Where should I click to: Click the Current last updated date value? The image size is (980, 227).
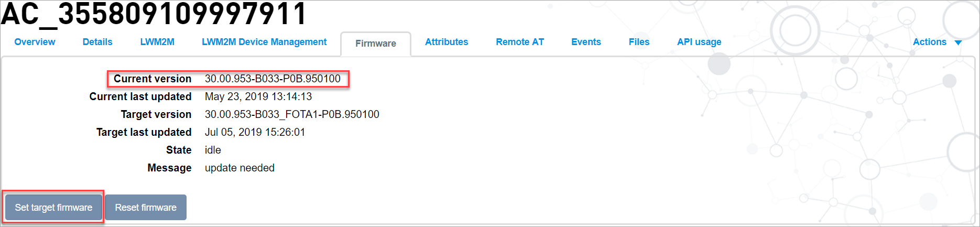tap(258, 96)
